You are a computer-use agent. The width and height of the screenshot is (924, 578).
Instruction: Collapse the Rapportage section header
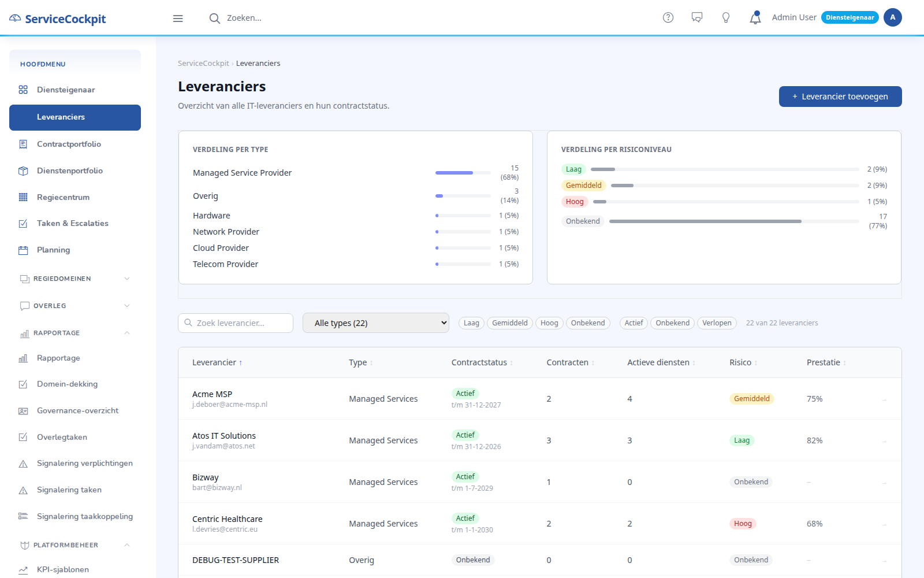pos(75,333)
